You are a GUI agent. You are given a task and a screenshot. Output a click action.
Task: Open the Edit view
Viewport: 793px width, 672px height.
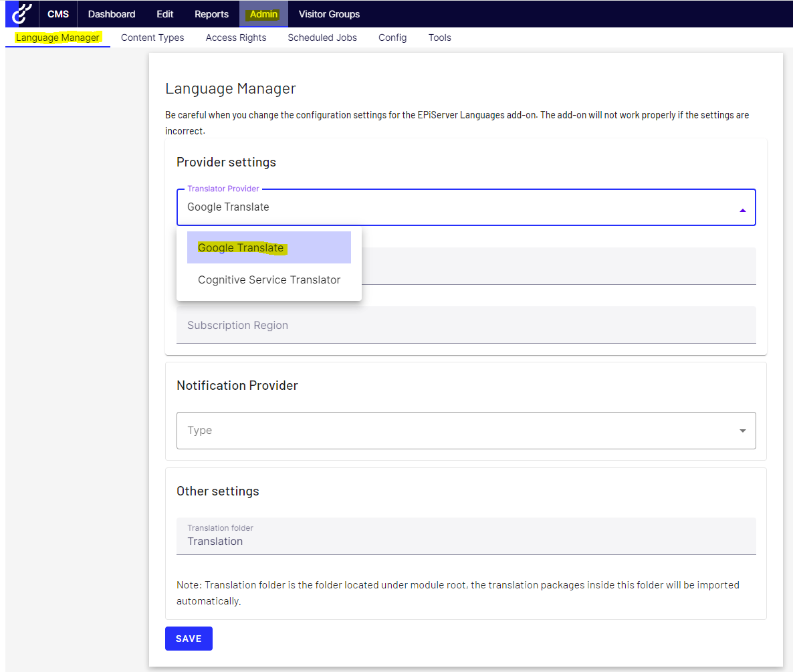coord(165,14)
